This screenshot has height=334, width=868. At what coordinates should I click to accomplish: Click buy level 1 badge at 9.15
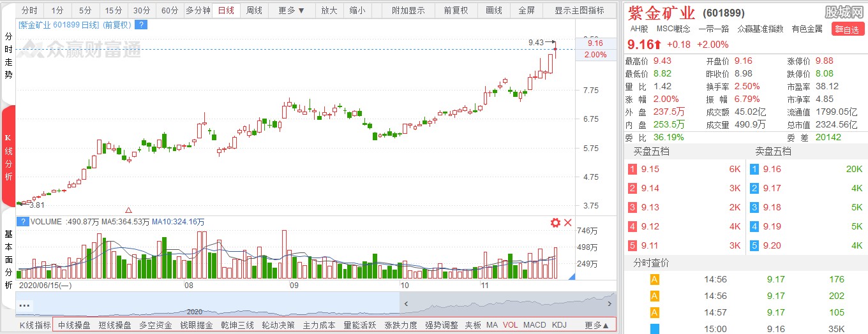[x=632, y=169]
